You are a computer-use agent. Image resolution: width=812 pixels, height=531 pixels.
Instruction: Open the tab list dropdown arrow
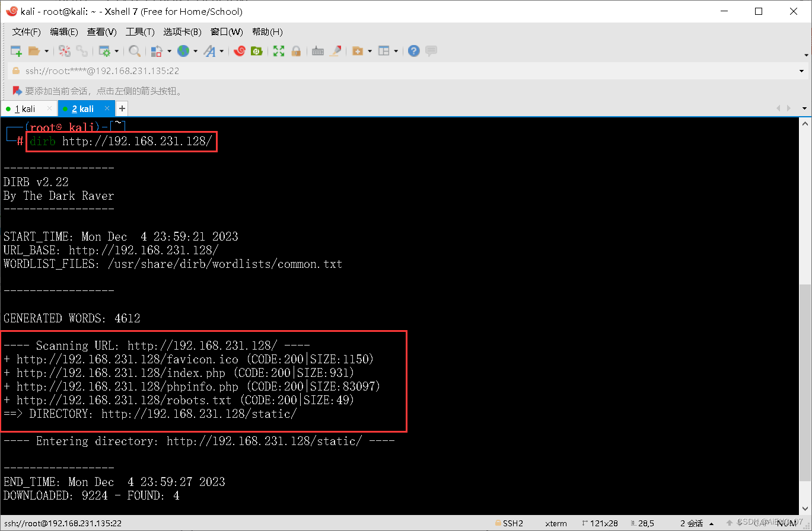click(805, 108)
